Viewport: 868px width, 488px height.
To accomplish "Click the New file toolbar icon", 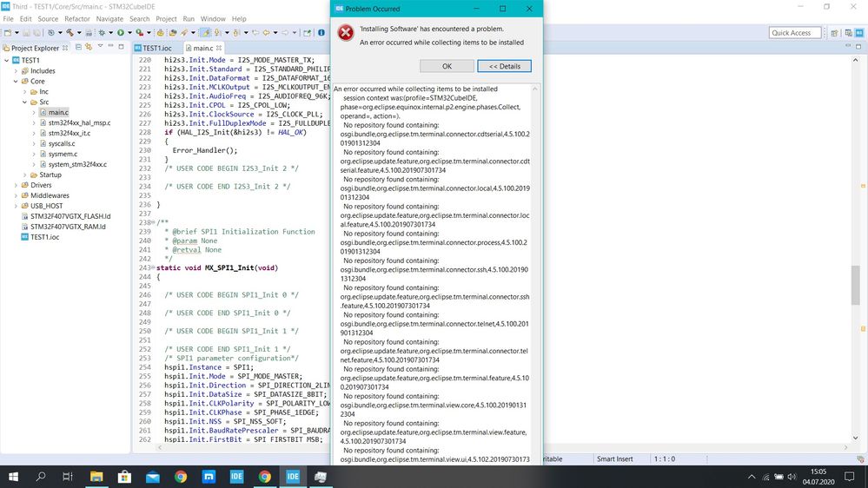I will (8, 33).
